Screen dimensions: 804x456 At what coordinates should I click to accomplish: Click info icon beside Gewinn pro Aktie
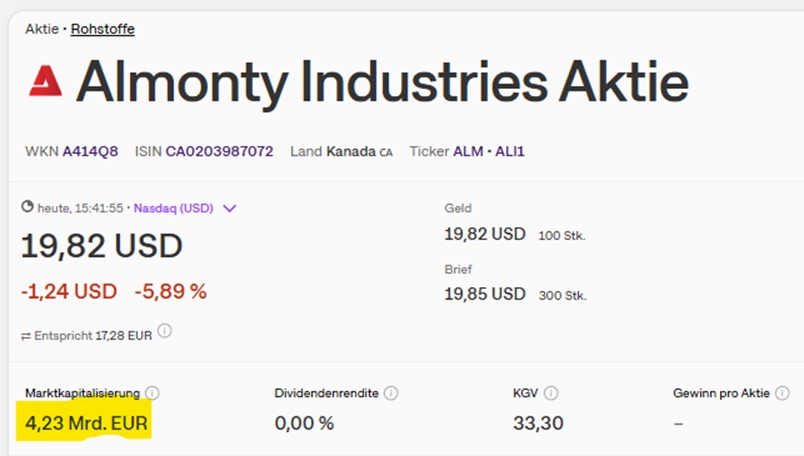782,393
